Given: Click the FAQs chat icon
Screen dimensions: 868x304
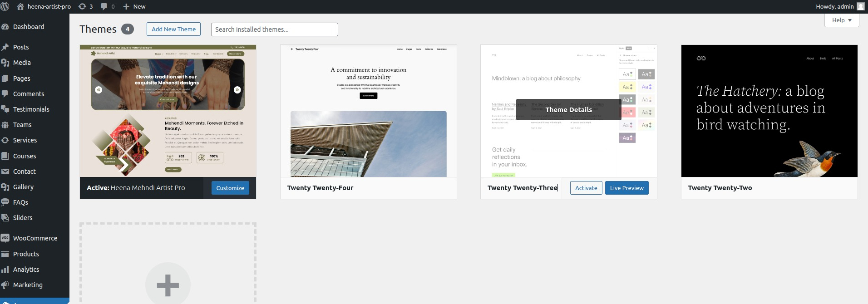Looking at the screenshot, I should point(5,202).
